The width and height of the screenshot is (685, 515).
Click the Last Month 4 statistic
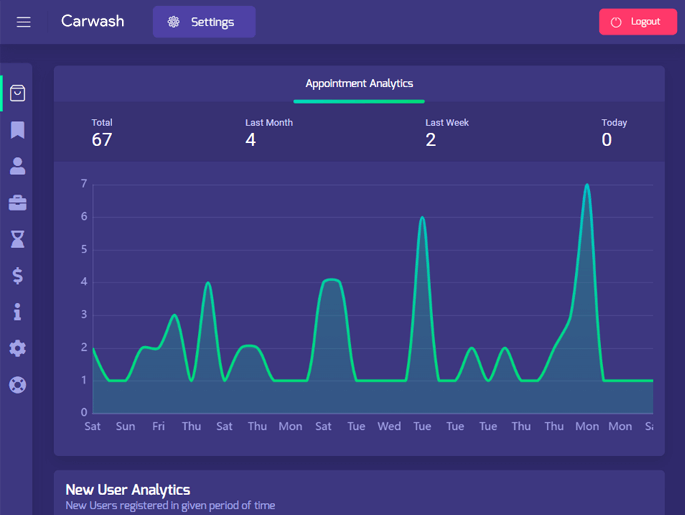[269, 133]
